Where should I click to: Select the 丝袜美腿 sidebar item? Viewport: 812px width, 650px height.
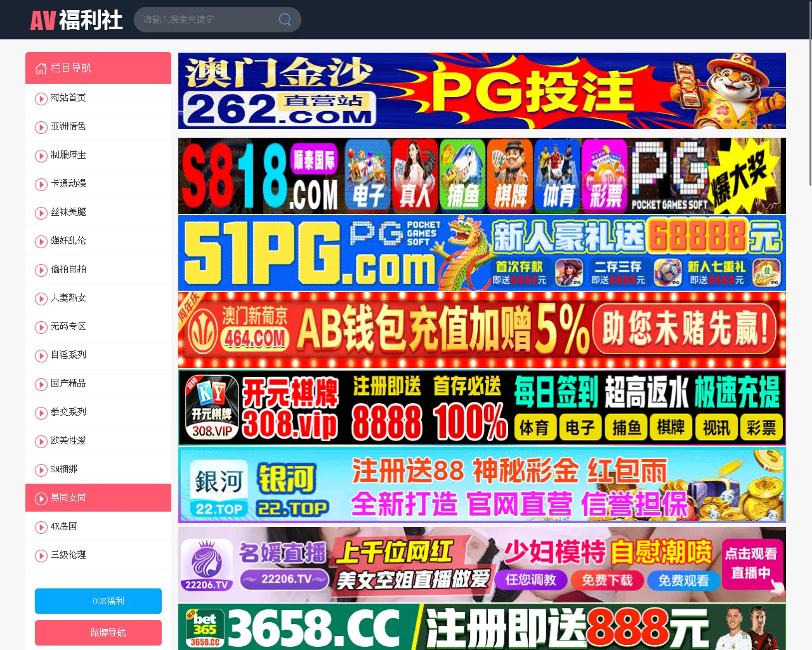[98, 212]
